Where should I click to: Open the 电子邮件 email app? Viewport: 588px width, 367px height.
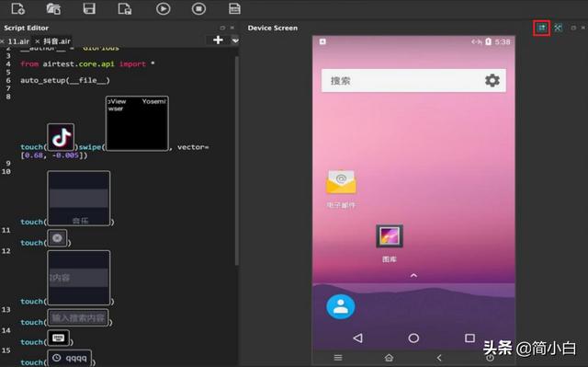(341, 189)
